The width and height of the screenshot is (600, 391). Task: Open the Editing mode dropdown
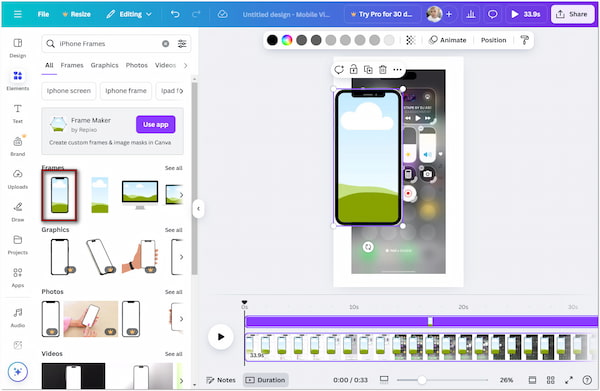pyautogui.click(x=129, y=14)
